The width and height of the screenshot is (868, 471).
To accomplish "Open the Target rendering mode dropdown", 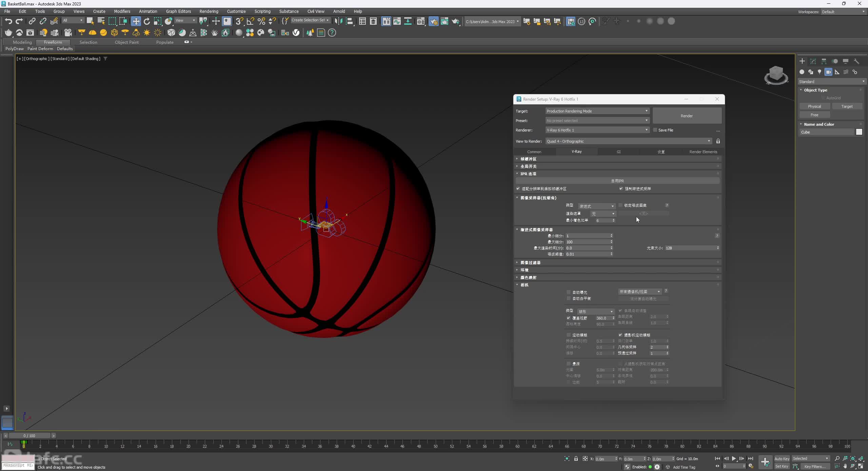I will (597, 111).
